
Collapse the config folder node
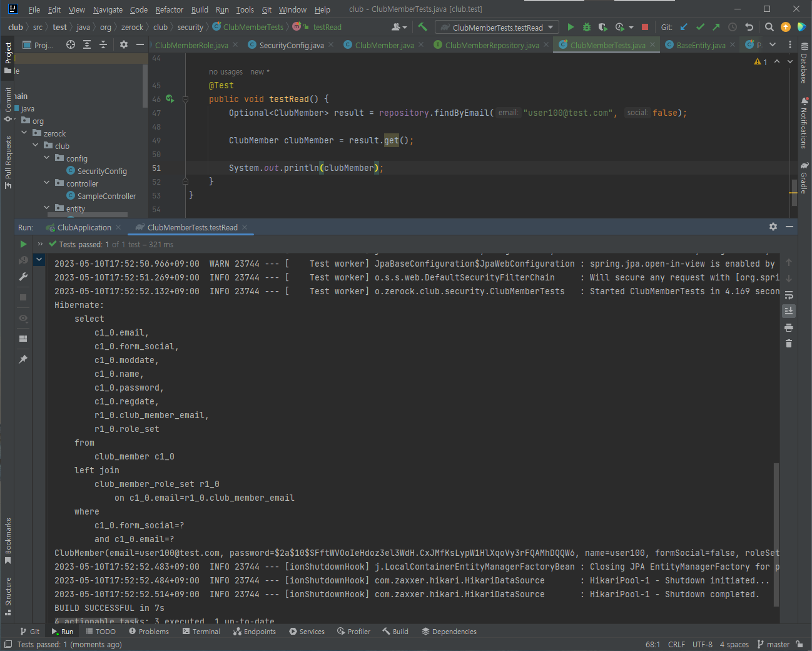[47, 158]
